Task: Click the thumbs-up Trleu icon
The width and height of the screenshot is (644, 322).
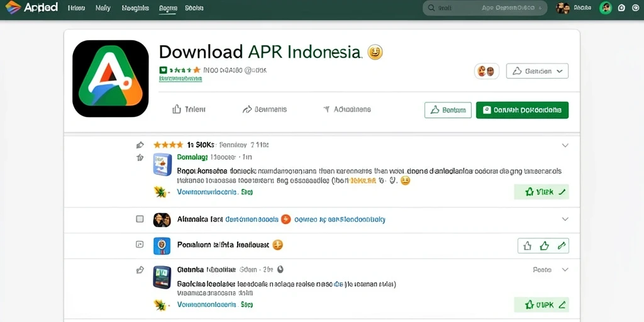Action: point(177,109)
